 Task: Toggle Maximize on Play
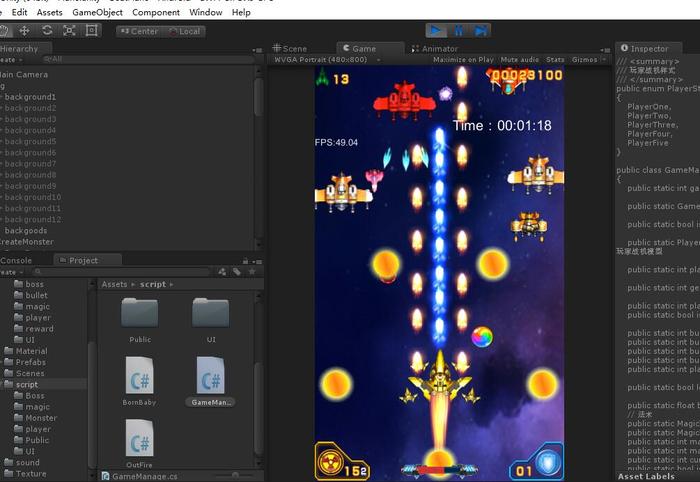(463, 60)
